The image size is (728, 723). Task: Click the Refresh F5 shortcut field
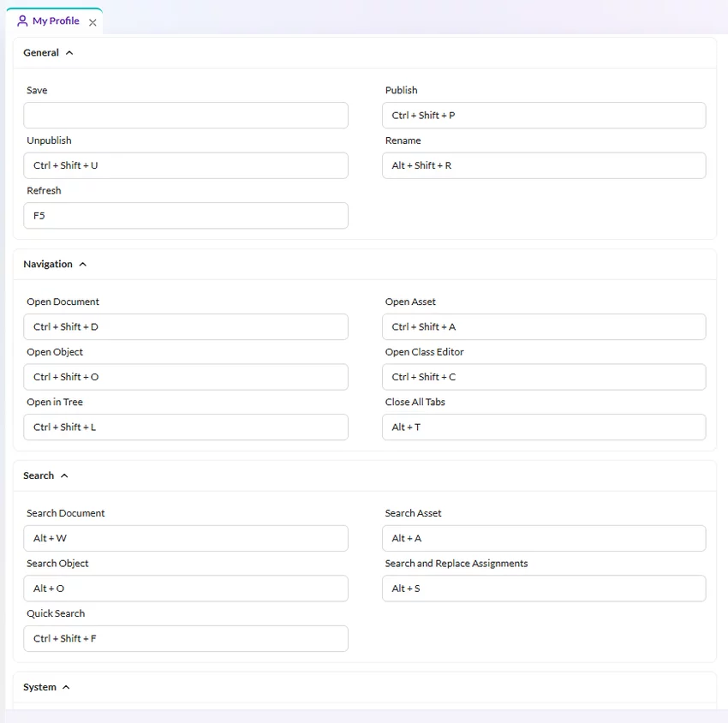(186, 216)
